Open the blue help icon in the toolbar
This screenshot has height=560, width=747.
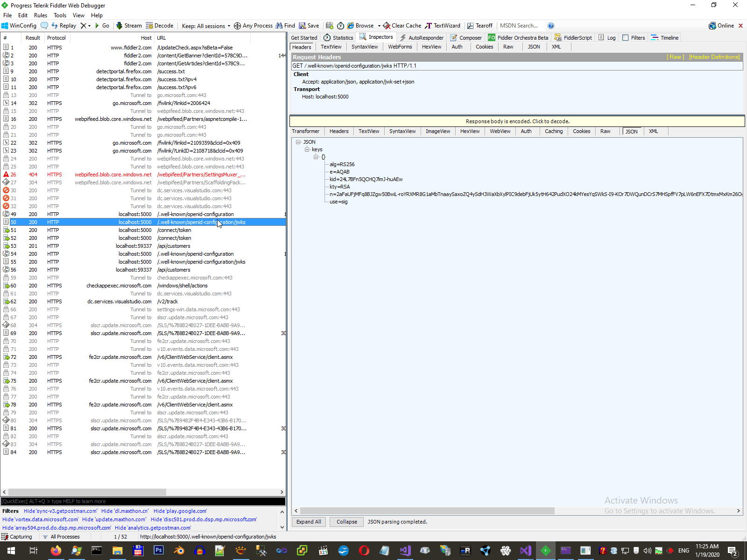pyautogui.click(x=551, y=26)
